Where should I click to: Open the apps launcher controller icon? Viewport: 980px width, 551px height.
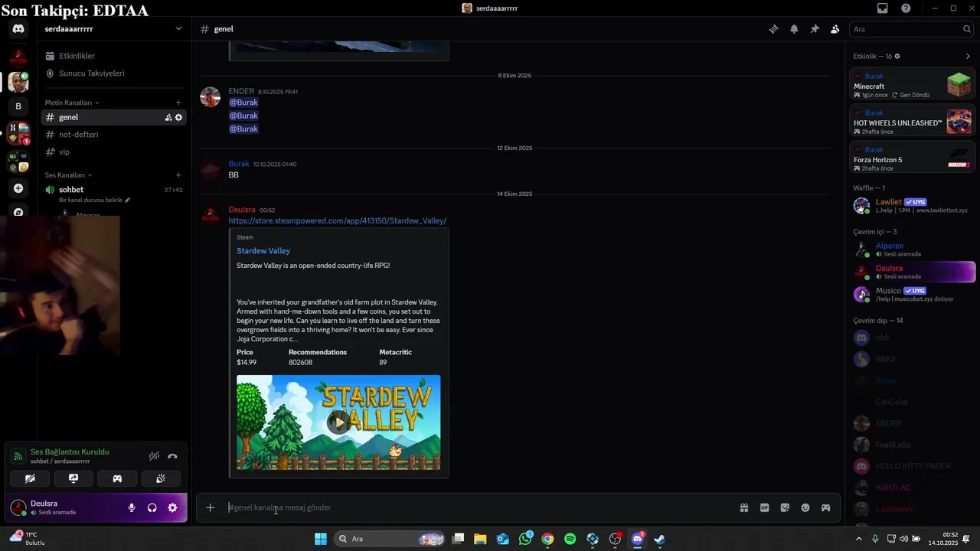825,507
